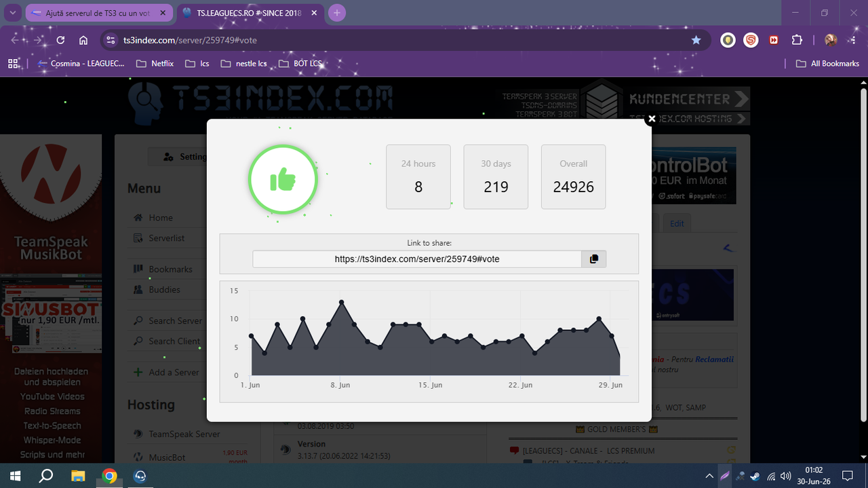The width and height of the screenshot is (868, 488).
Task: Click the purple feather tray icon
Action: coord(725,476)
